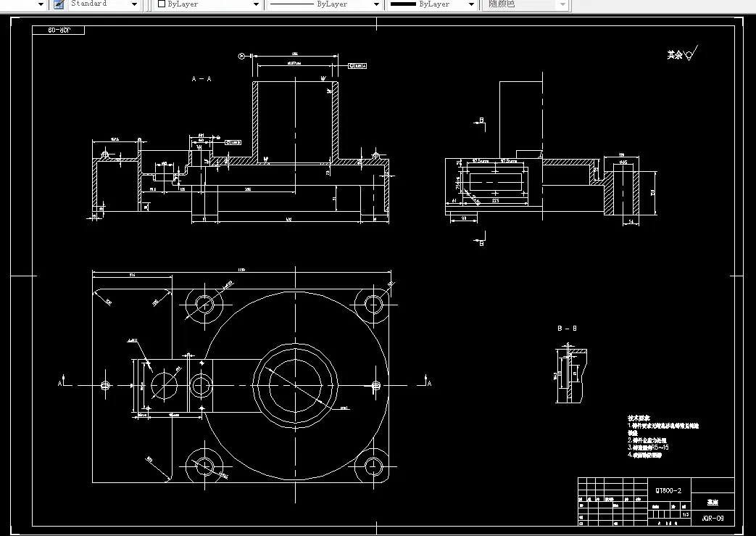Select the right "A" cutting-plane marker
The height and width of the screenshot is (536, 756).
pyautogui.click(x=429, y=384)
